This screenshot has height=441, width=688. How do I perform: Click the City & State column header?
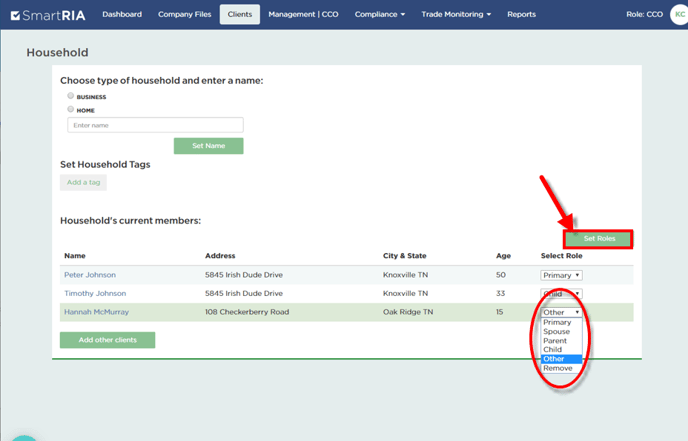tap(405, 256)
